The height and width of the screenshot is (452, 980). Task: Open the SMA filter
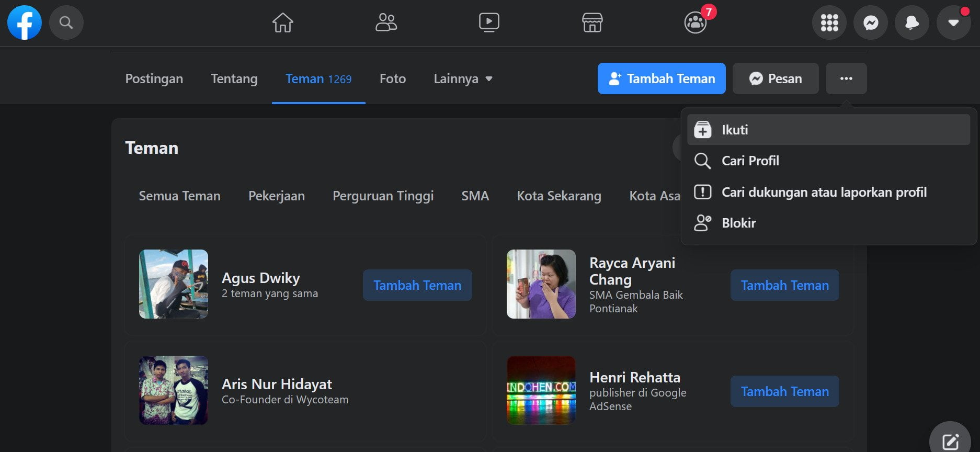(x=475, y=196)
